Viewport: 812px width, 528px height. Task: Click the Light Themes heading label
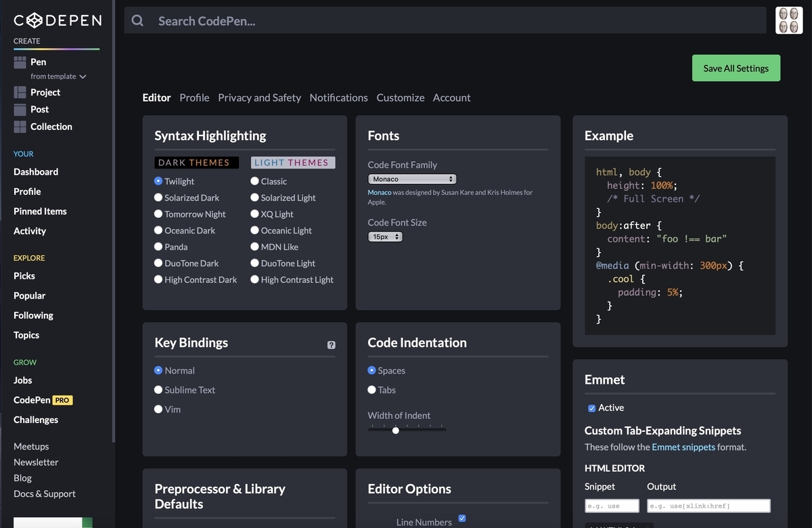coord(293,162)
